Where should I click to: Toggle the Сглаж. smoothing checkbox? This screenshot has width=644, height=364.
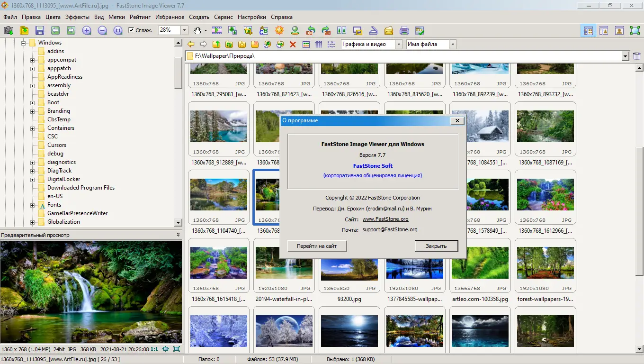[x=132, y=30]
